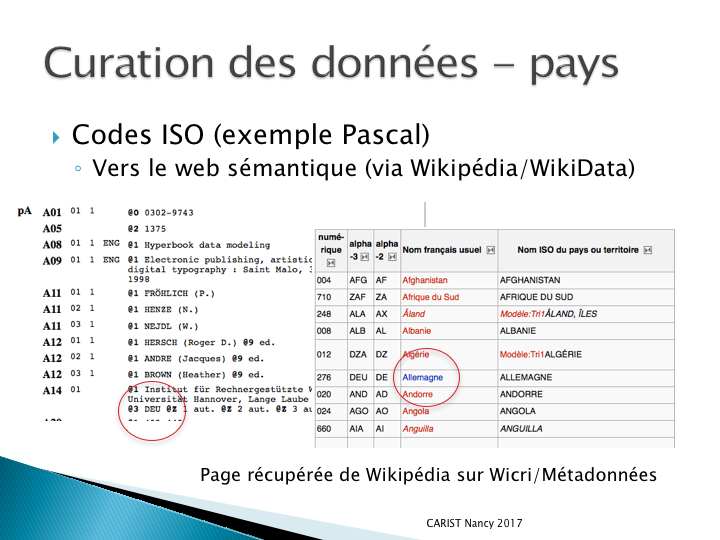Image resolution: width=720 pixels, height=540 pixels.
Task: Click author line FRÖHLICH (P.)
Action: point(180,293)
